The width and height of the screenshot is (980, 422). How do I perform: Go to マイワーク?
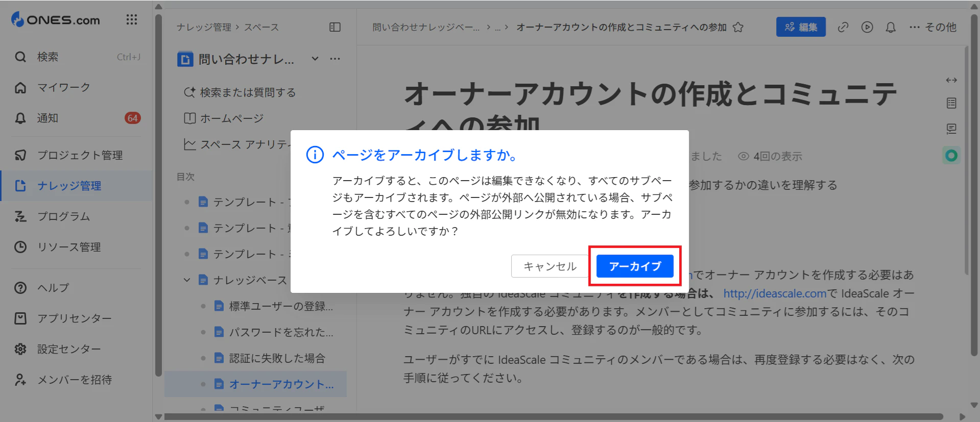coord(77,87)
